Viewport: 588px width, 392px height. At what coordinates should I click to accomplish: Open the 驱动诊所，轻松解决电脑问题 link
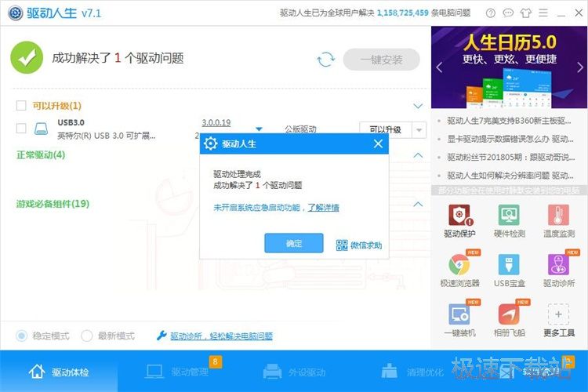click(221, 336)
